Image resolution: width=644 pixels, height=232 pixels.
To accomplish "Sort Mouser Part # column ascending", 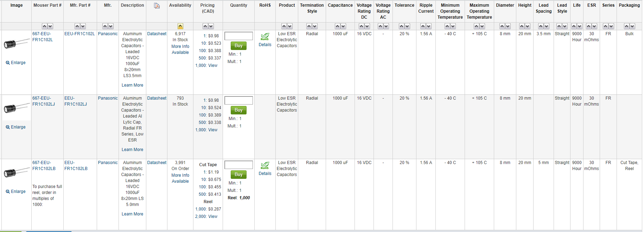I will 45,26.
